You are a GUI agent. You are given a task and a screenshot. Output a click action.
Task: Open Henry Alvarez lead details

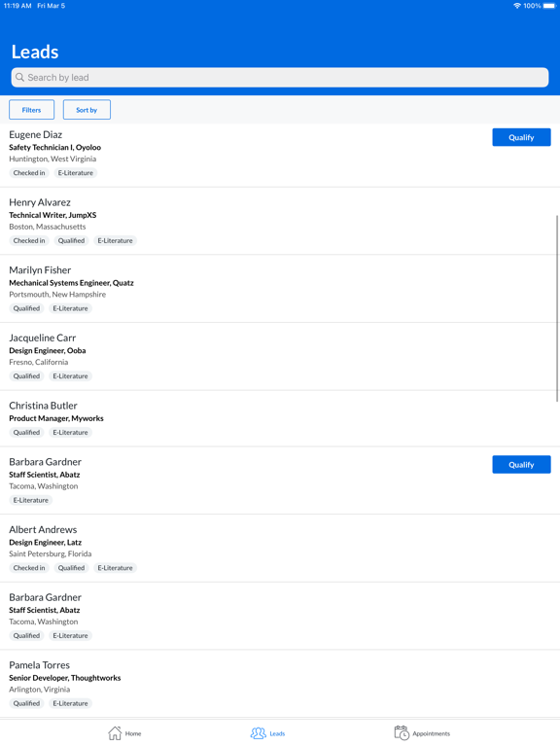tap(280, 221)
